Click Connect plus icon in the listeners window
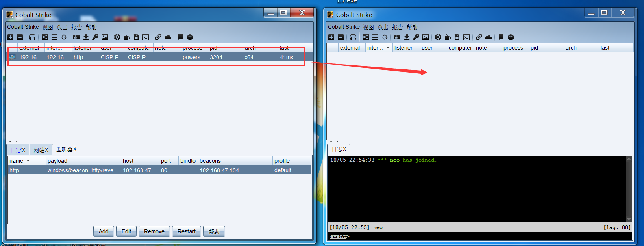The height and width of the screenshot is (246, 644). click(x=11, y=37)
